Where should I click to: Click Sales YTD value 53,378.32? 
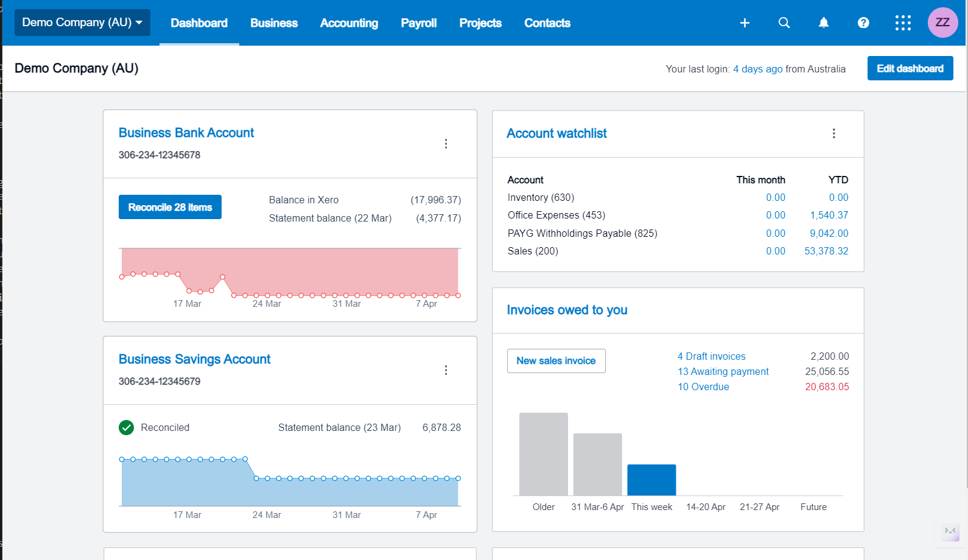click(x=826, y=251)
